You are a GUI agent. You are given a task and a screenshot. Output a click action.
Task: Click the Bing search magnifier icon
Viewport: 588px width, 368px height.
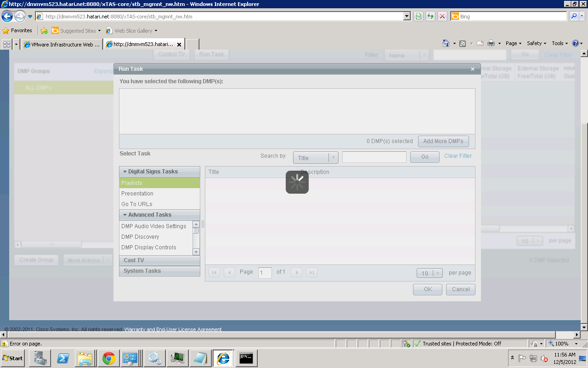point(574,17)
